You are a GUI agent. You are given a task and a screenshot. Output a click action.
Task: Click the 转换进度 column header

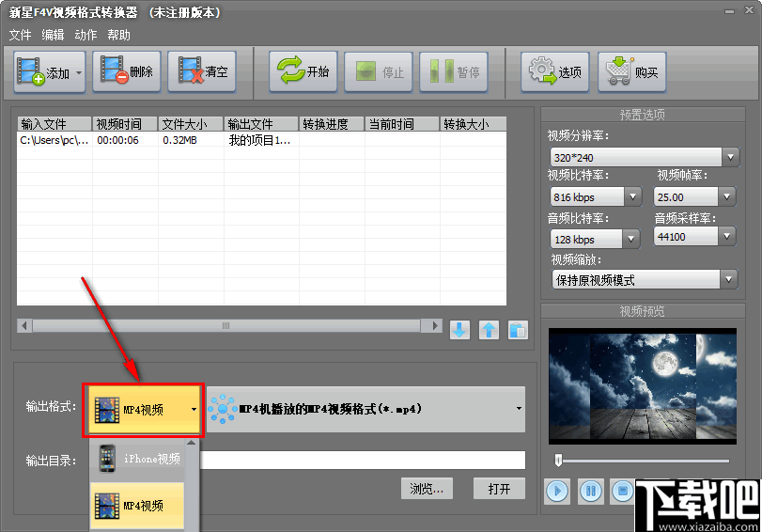pyautogui.click(x=332, y=123)
